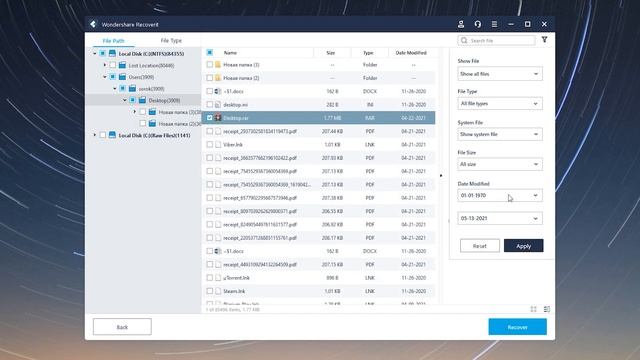The height and width of the screenshot is (360, 640).
Task: Collapse the Local Disk NTFS tree node
Action: coord(95,53)
